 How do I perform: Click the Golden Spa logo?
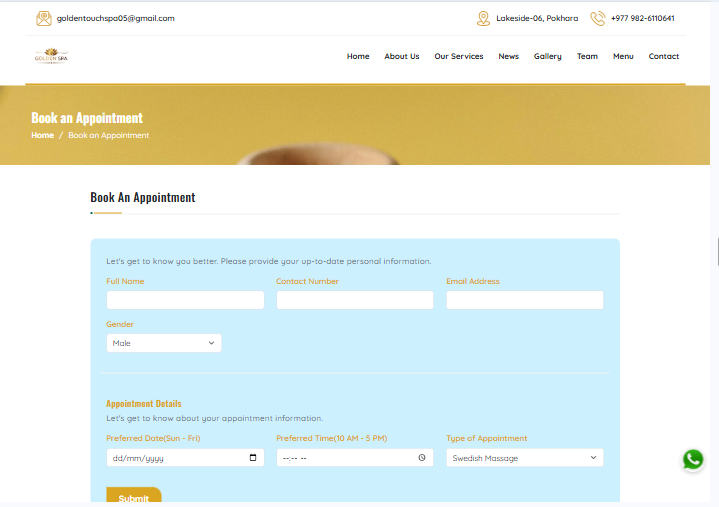coord(51,56)
